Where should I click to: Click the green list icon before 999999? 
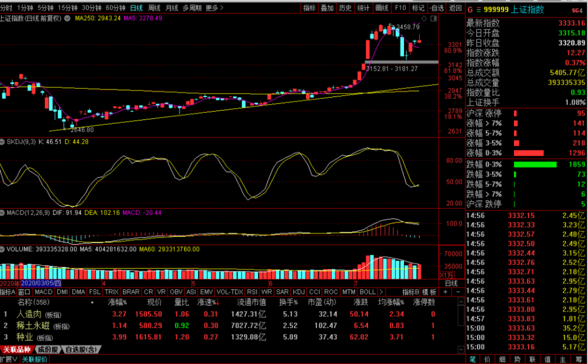(x=479, y=9)
